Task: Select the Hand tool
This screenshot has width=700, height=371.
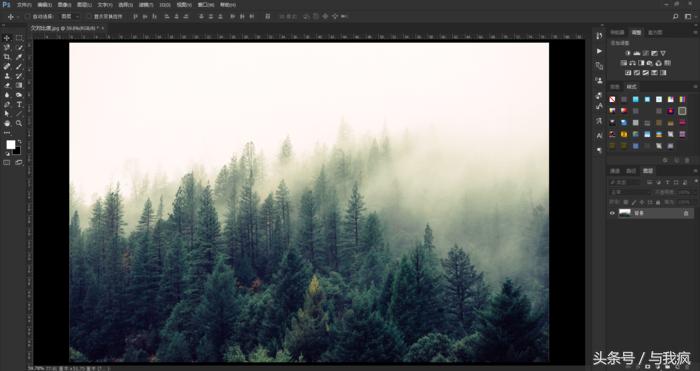Action: tap(7, 123)
